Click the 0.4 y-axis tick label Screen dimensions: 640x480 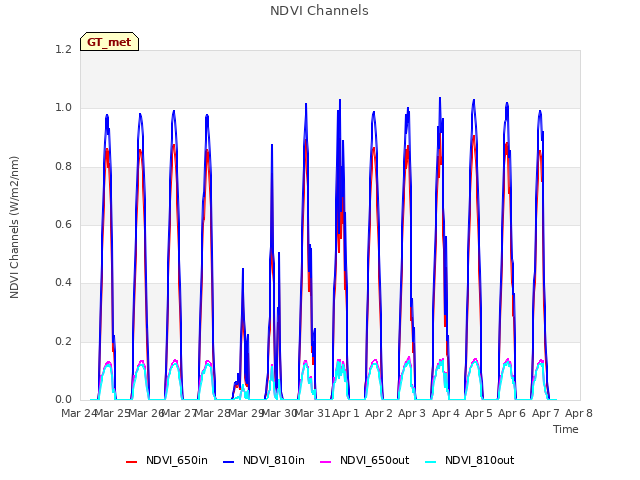coord(63,282)
